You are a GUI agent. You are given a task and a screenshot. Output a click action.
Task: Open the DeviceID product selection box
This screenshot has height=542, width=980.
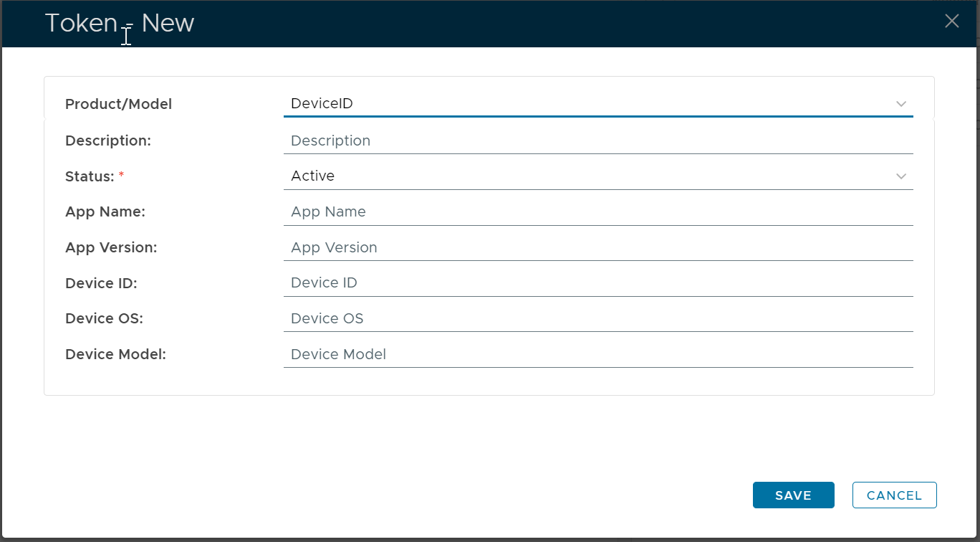(587, 104)
